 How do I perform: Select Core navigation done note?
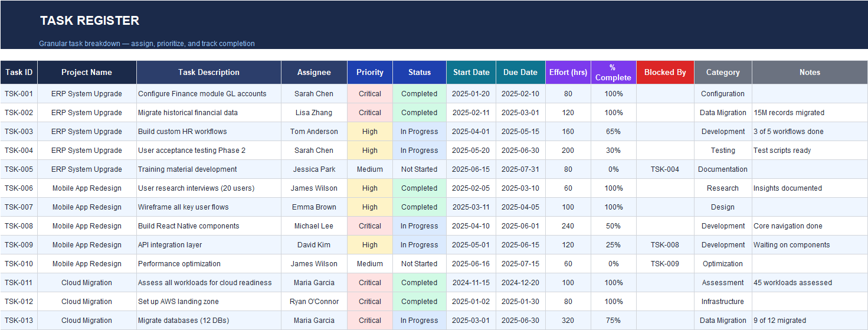[x=810, y=226]
